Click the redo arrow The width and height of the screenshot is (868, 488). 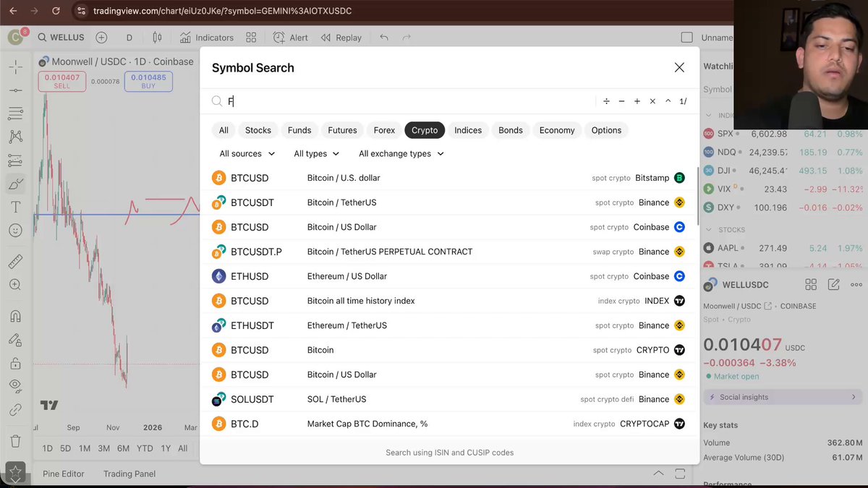(407, 38)
